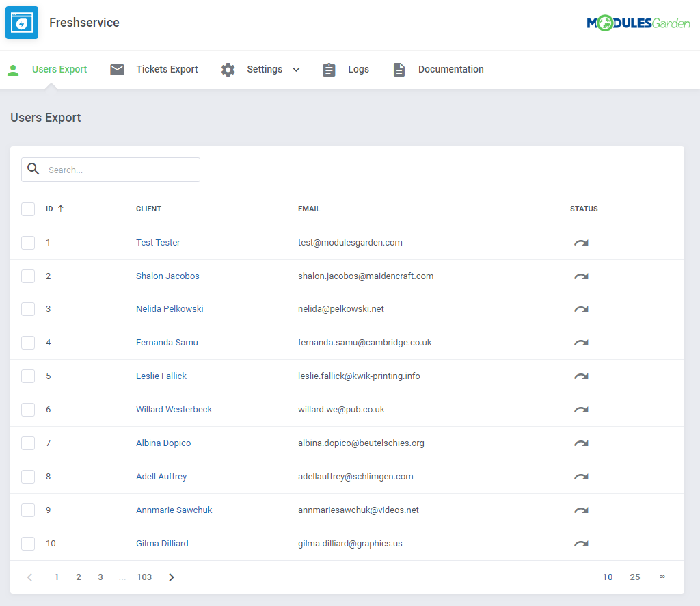This screenshot has height=606, width=700.
Task: Check the box for Adell Auffrey row
Action: tap(28, 477)
